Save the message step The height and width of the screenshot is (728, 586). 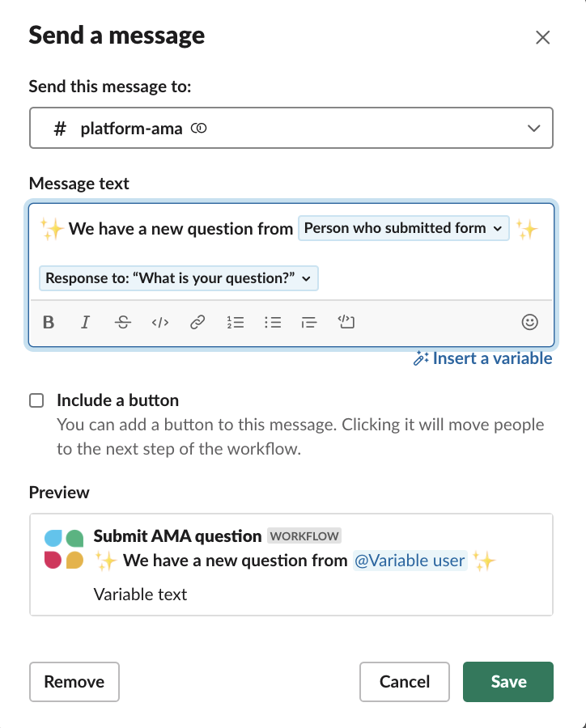point(508,682)
